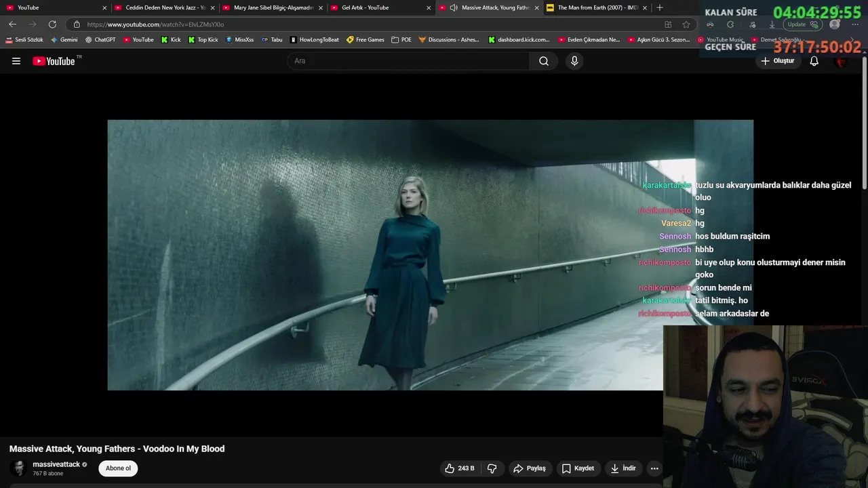Open the Kick bookmark
The image size is (868, 488).
(171, 40)
